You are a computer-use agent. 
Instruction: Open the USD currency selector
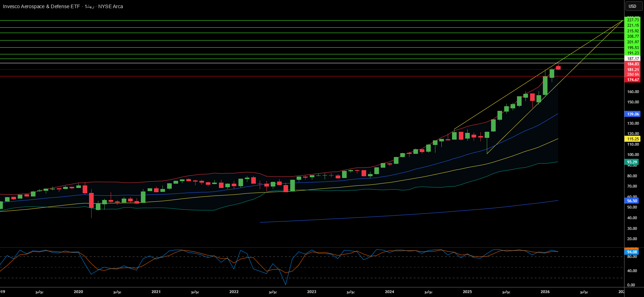pos(633,6)
